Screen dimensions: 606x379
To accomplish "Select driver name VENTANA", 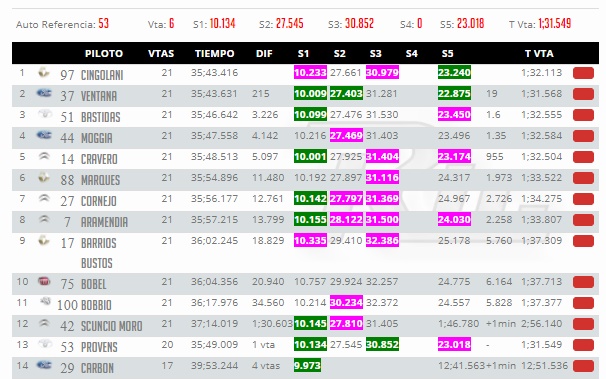I will tap(99, 96).
